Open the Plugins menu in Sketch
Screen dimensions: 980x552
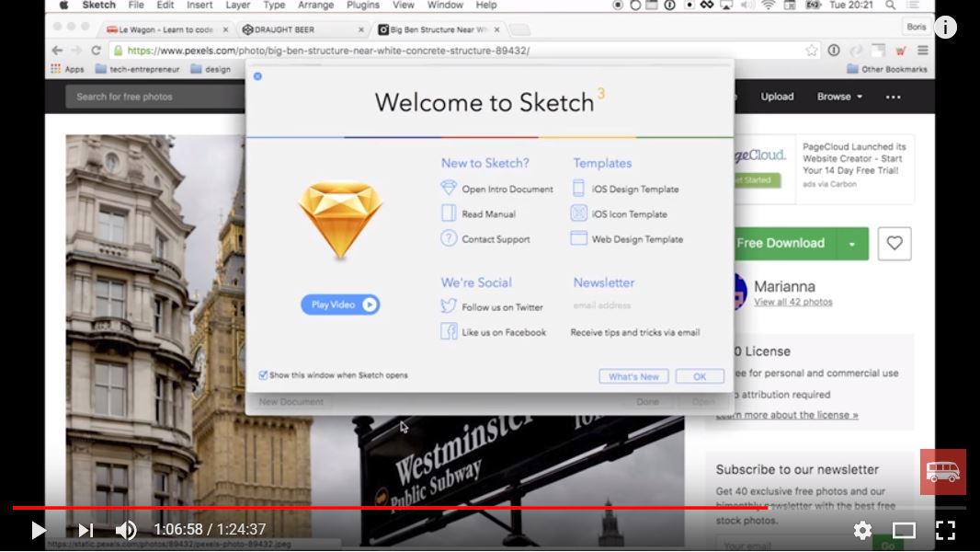coord(363,6)
